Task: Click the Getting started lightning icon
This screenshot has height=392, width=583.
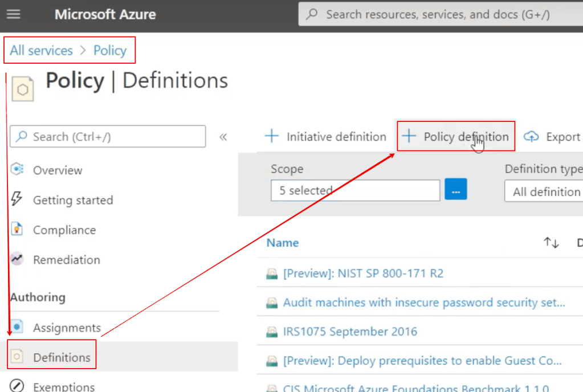Action: point(17,199)
